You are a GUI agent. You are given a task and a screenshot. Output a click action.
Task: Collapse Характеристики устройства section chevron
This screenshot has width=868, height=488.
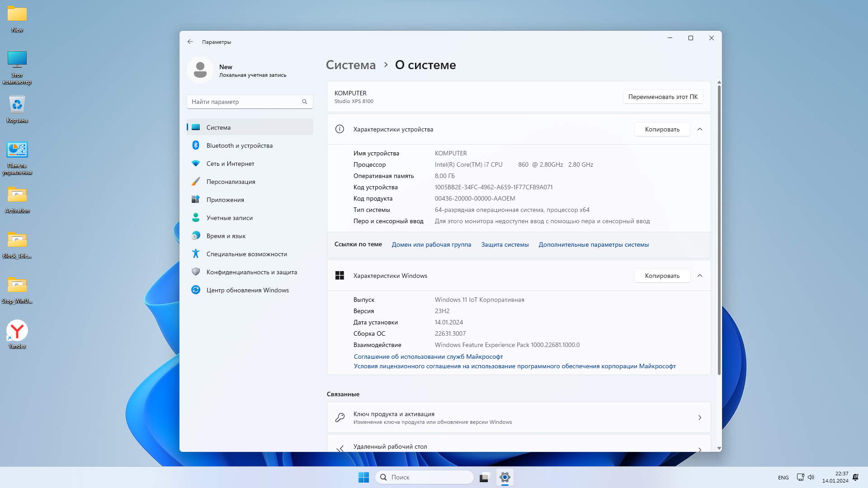pos(700,129)
